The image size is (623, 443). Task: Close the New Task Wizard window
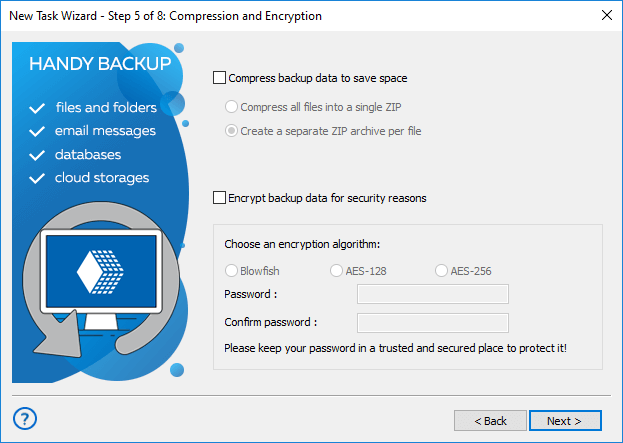pyautogui.click(x=606, y=14)
